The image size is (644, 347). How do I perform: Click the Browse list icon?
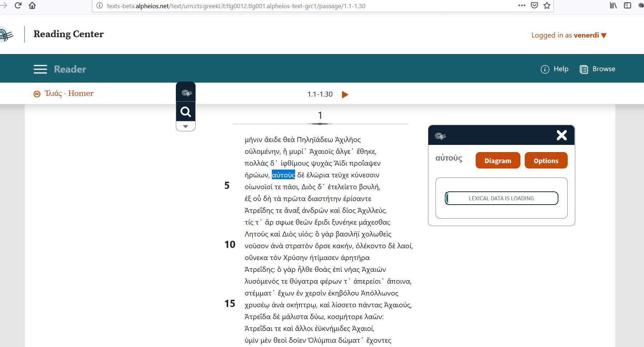tap(584, 69)
